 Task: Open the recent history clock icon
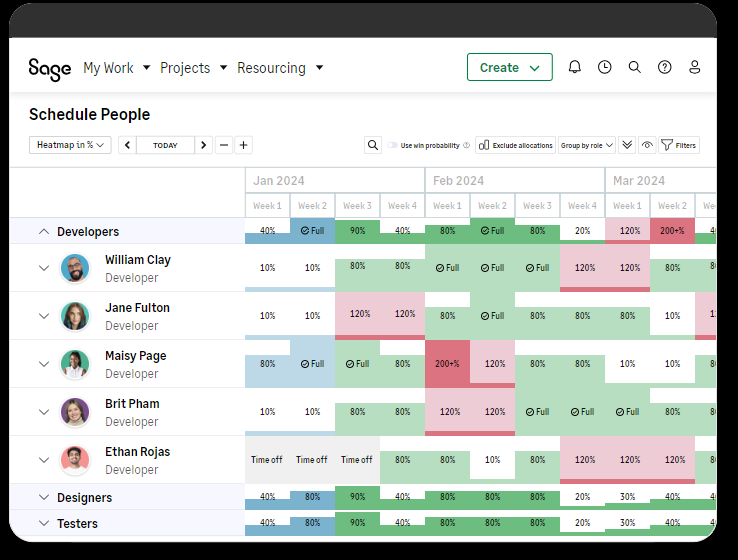pyautogui.click(x=605, y=67)
